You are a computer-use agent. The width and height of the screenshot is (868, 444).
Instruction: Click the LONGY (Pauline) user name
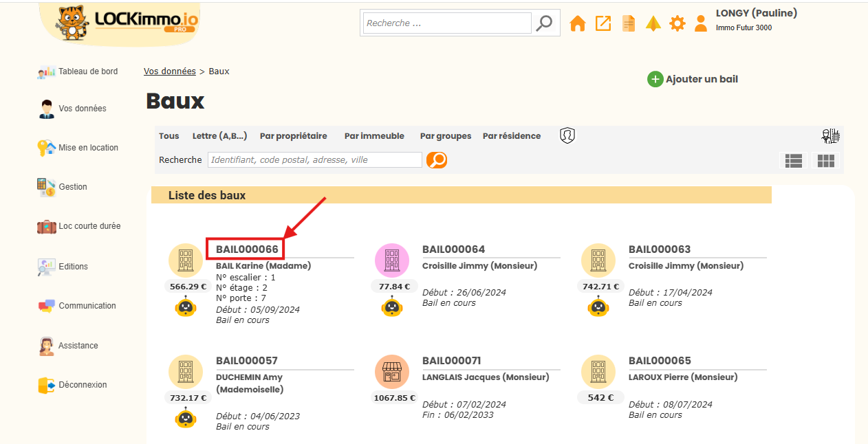pos(757,13)
